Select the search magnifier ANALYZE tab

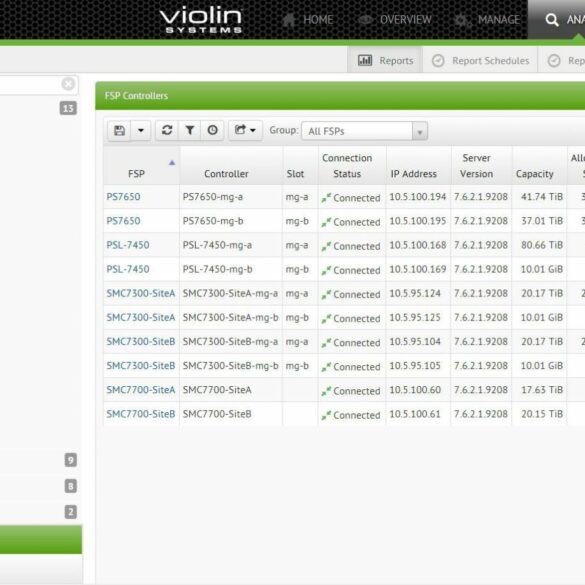[556, 19]
